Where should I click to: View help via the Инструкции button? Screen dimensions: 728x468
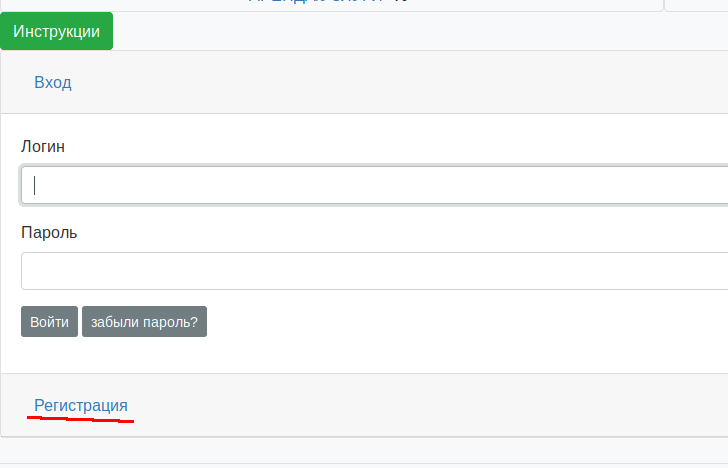coord(56,31)
